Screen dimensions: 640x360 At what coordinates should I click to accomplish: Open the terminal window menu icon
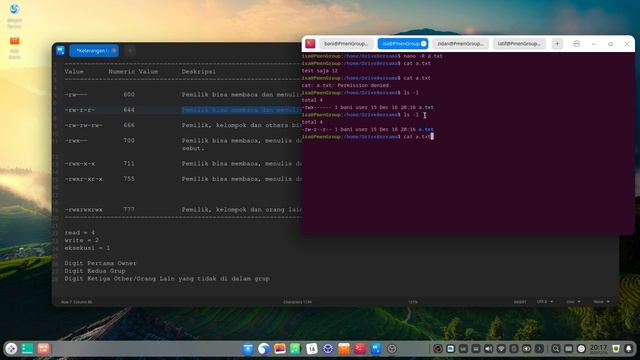[576, 44]
